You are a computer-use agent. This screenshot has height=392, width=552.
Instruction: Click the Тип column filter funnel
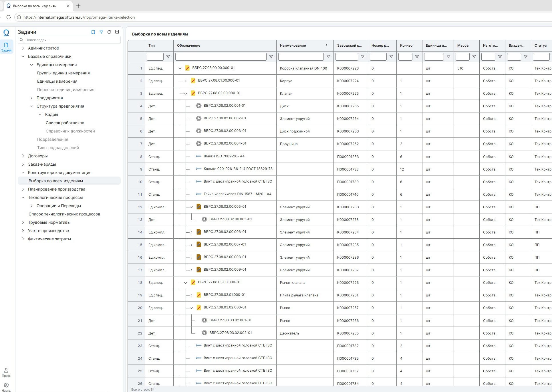coord(168,57)
